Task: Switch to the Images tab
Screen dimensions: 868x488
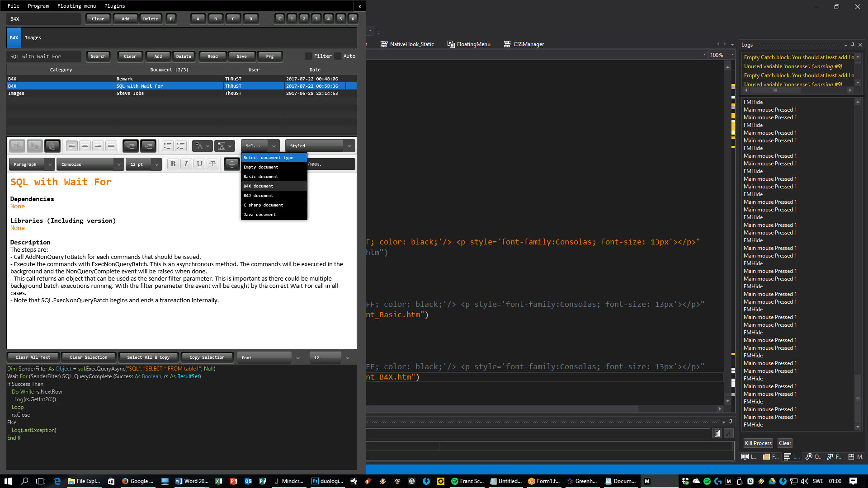Action: click(x=33, y=38)
